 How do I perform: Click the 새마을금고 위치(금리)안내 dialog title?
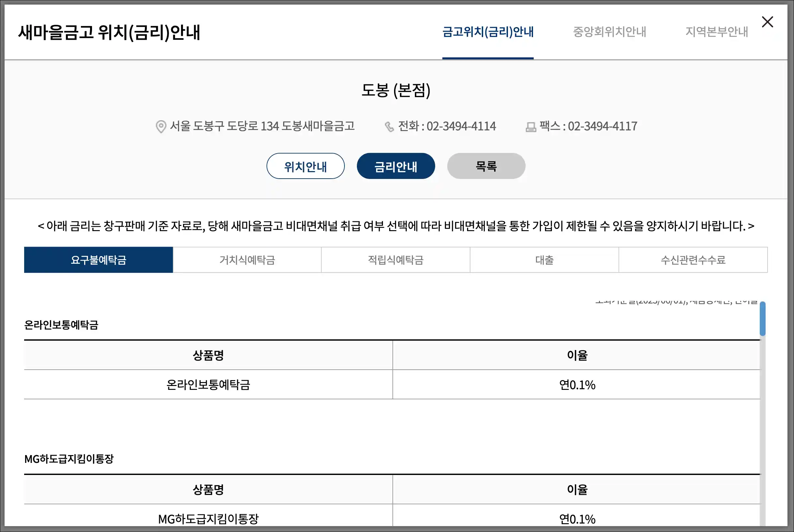(109, 33)
